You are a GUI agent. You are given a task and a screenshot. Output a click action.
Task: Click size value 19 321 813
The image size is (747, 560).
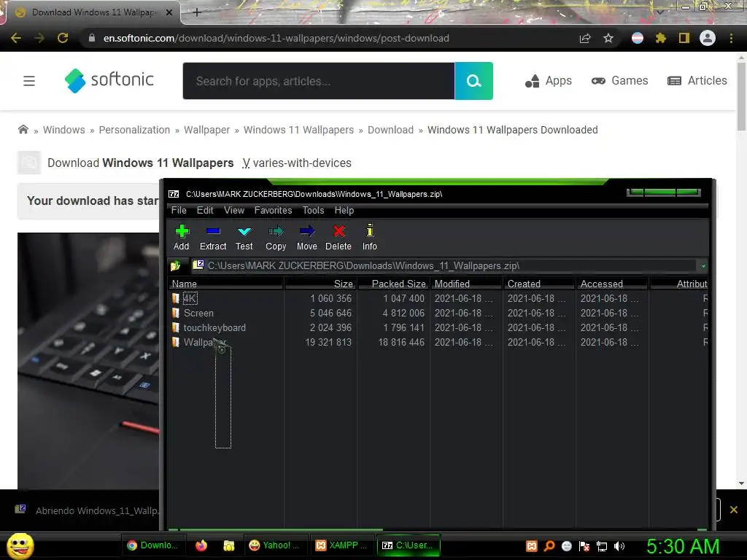328,343
